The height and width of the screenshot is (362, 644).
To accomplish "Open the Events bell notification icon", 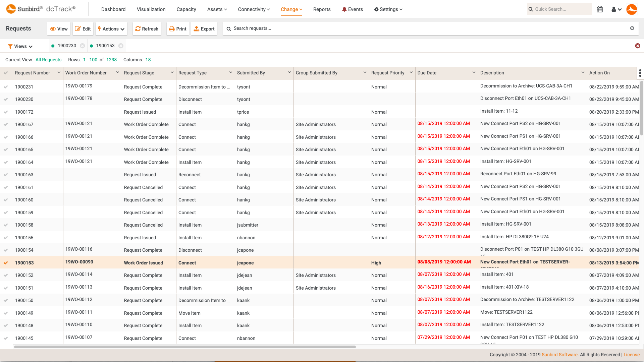I will point(344,9).
